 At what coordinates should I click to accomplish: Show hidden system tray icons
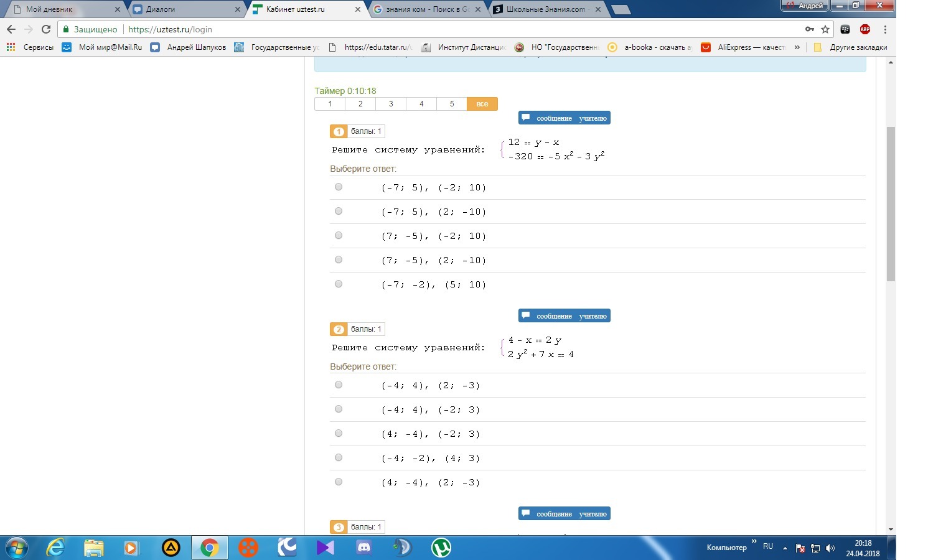point(785,548)
